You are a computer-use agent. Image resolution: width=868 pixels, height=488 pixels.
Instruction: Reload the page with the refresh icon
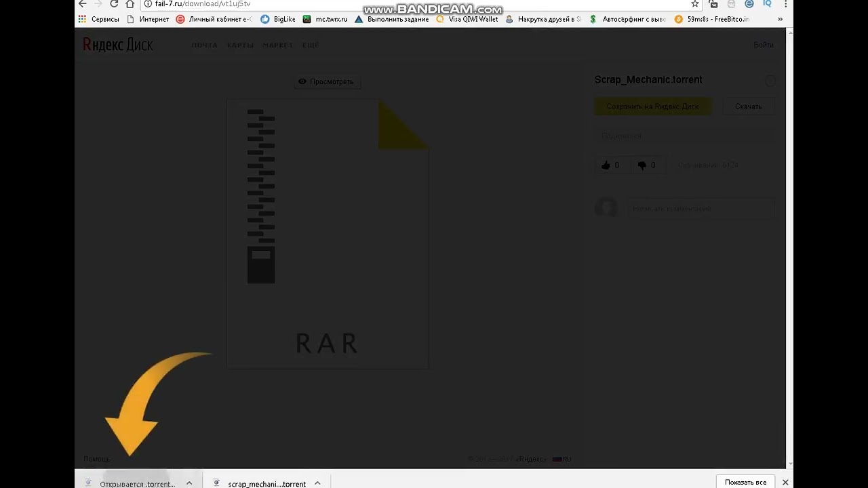click(114, 4)
